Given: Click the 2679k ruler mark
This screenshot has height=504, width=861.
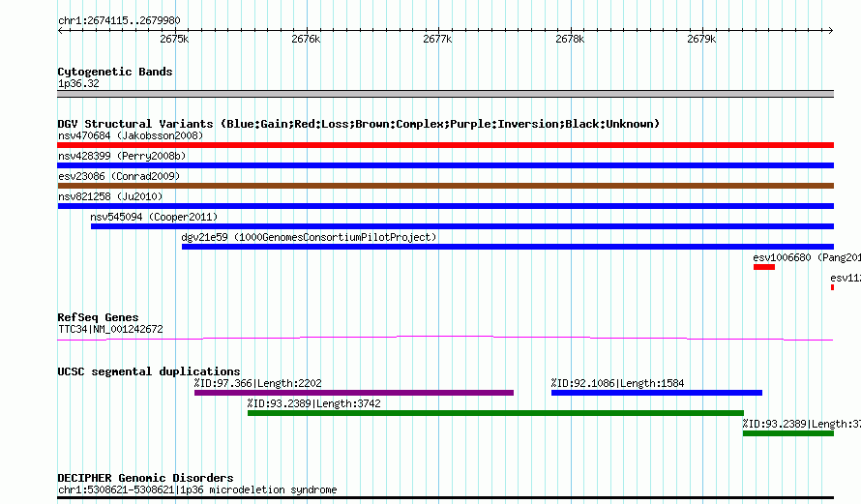Looking at the screenshot, I should [x=701, y=39].
